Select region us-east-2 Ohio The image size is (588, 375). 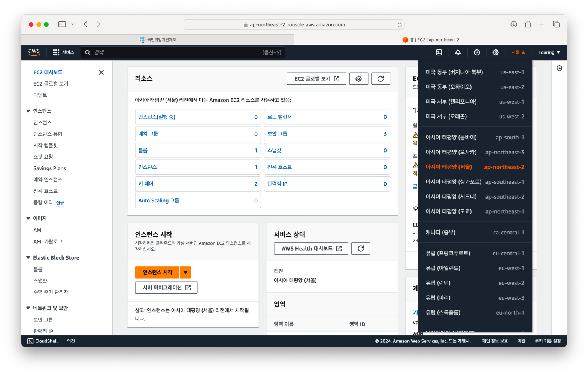click(475, 87)
